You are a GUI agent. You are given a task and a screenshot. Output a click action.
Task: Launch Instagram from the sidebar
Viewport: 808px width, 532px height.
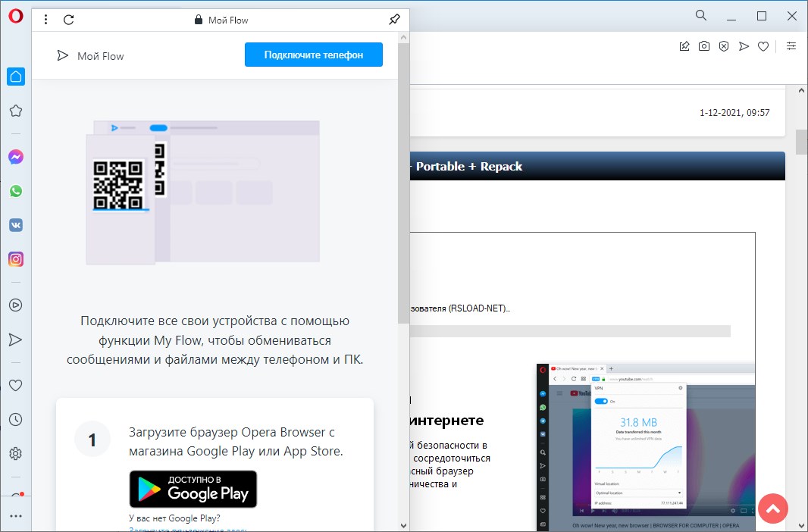pos(16,259)
